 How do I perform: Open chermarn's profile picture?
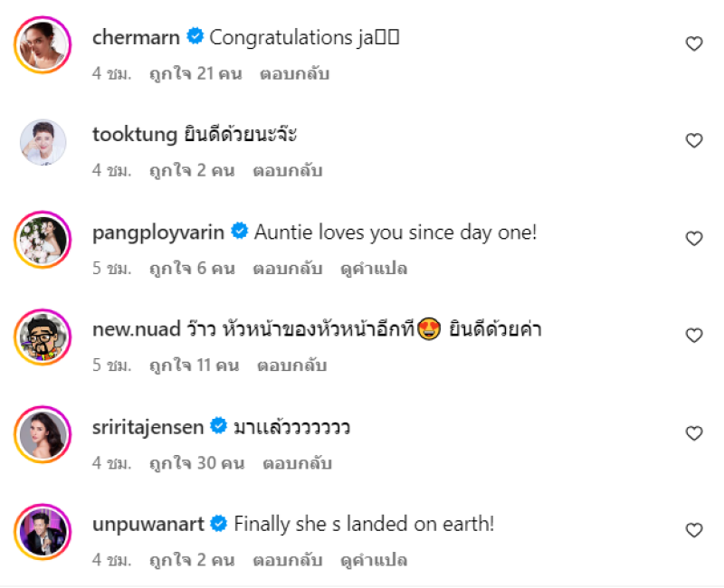pos(43,43)
